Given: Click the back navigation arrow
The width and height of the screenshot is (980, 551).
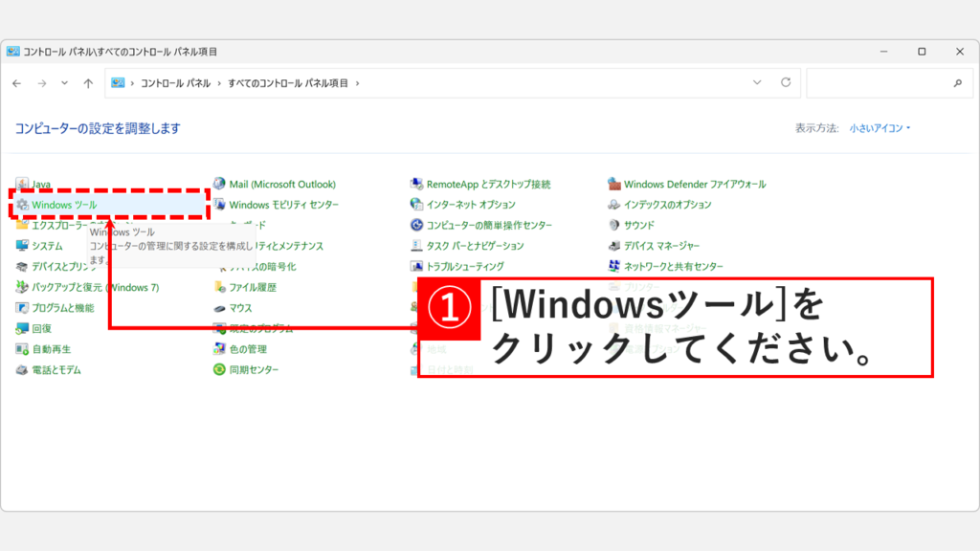Looking at the screenshot, I should (17, 82).
